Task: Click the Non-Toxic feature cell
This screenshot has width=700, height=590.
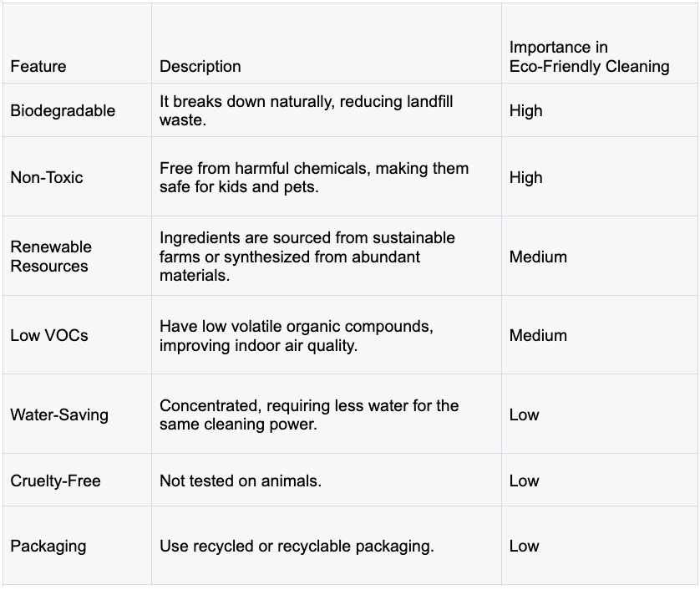Action: (77, 176)
